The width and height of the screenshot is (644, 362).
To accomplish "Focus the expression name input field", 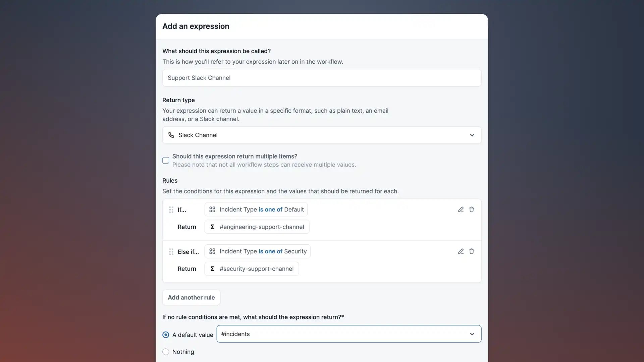I will click(322, 78).
